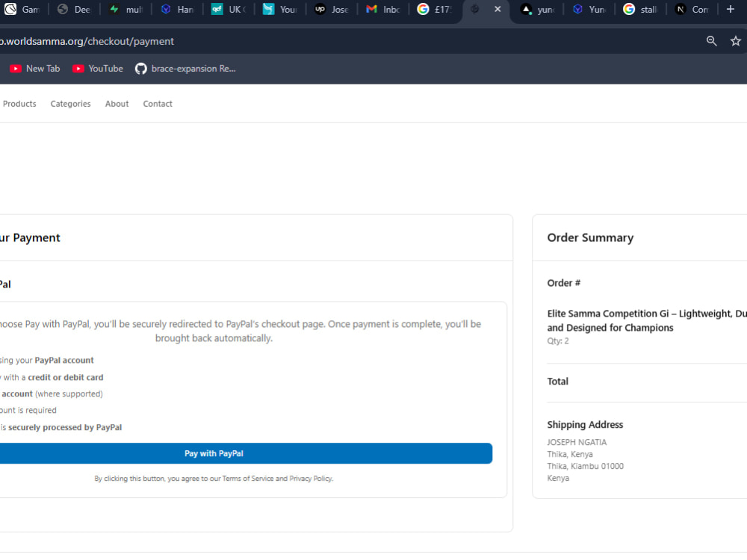The image size is (747, 560).
Task: Close the active checkout tab
Action: 498,9
